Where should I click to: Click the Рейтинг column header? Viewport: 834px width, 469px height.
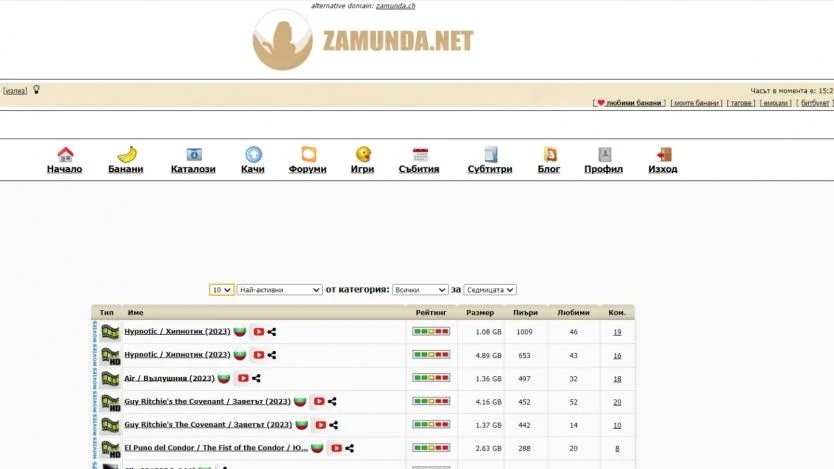point(431,313)
